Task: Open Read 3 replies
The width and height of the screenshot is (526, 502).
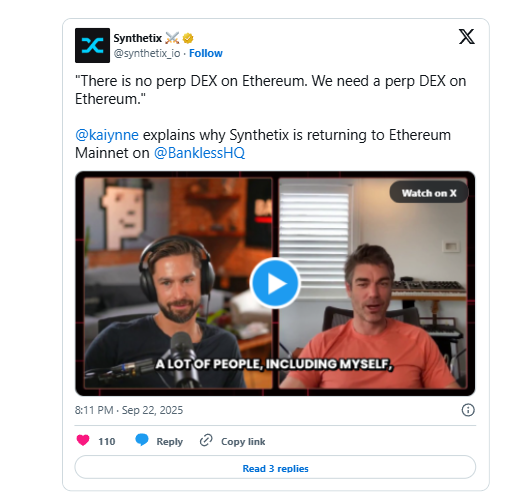Action: tap(275, 467)
